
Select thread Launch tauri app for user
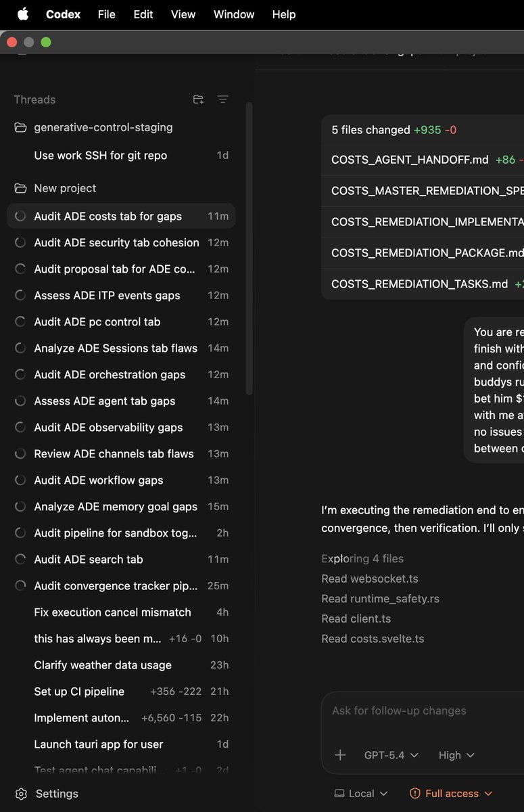(122, 744)
